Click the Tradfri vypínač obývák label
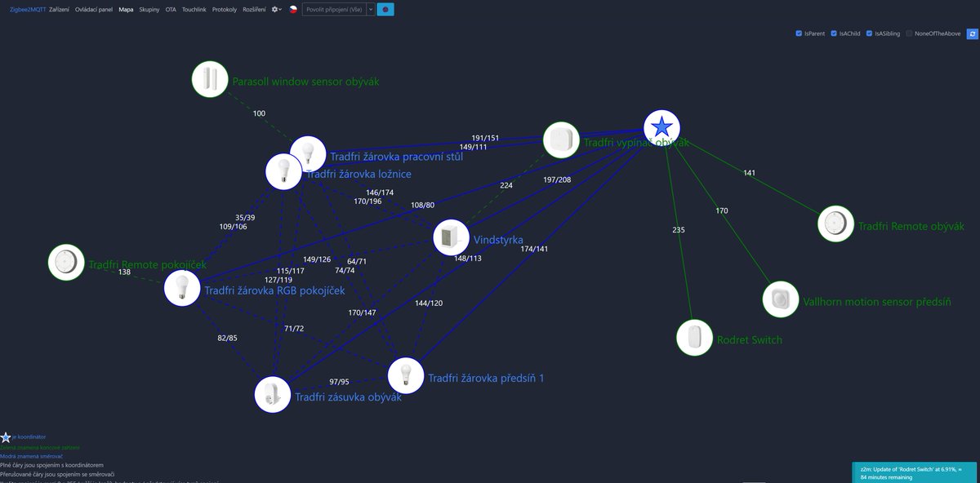Screen dimensions: 980x483 click(x=636, y=143)
